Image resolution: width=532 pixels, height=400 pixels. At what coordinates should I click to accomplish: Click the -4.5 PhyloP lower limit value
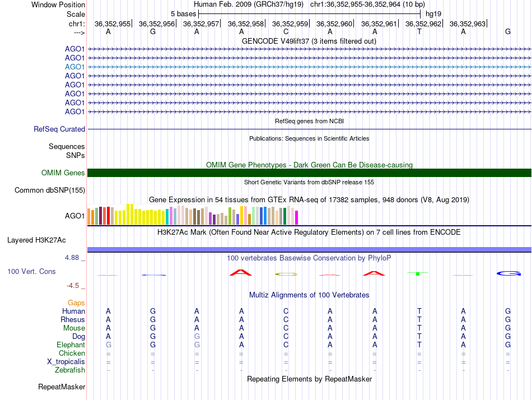point(73,286)
